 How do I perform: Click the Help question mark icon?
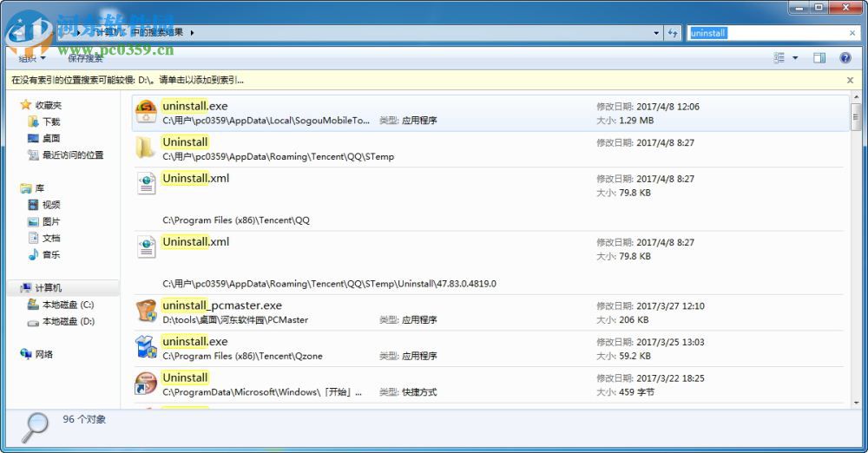845,57
